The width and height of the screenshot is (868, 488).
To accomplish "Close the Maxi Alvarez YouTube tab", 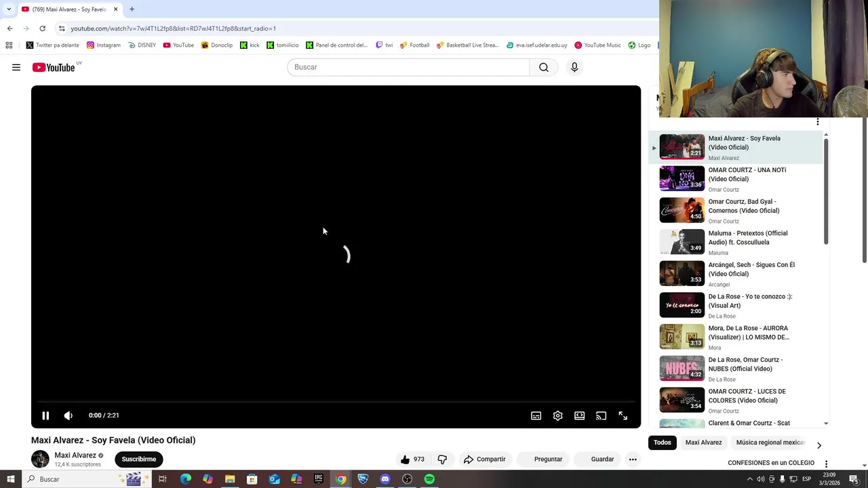I will [x=115, y=9].
